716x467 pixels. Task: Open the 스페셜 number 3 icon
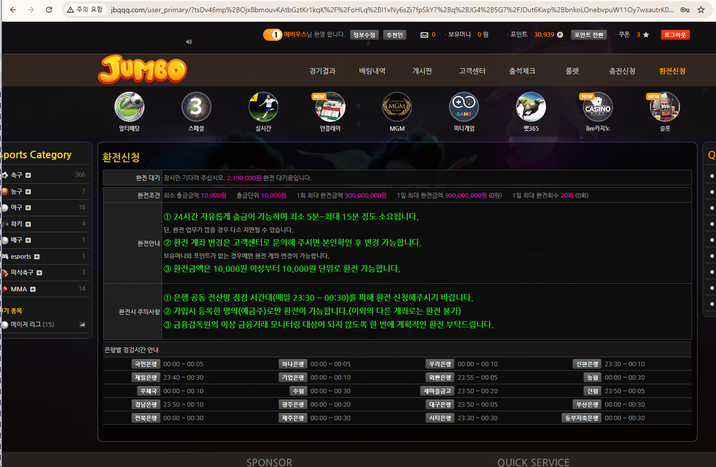click(x=196, y=107)
